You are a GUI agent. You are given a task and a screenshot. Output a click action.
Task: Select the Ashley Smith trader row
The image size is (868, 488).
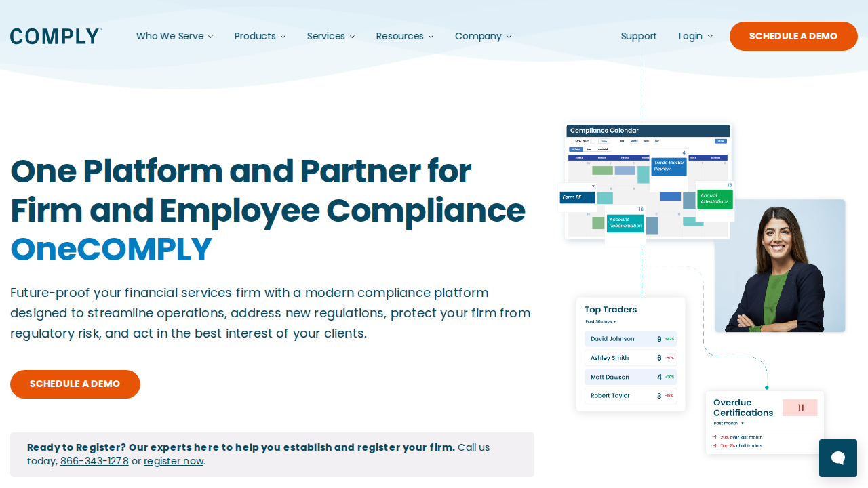coord(631,358)
